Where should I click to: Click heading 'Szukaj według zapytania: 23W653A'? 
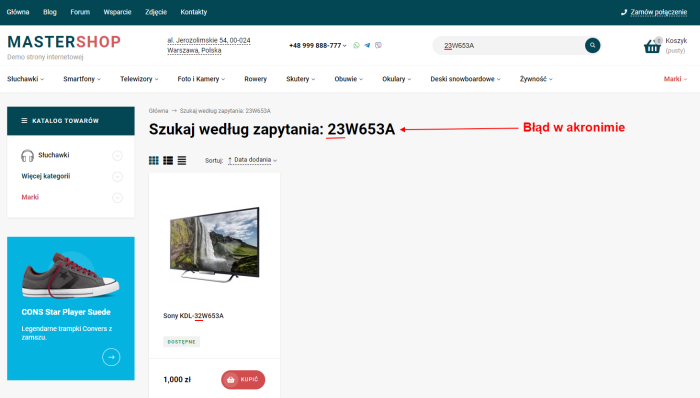272,129
